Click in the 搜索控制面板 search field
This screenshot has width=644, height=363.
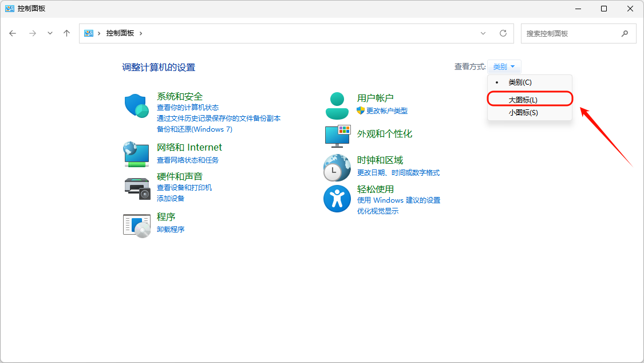[578, 34]
